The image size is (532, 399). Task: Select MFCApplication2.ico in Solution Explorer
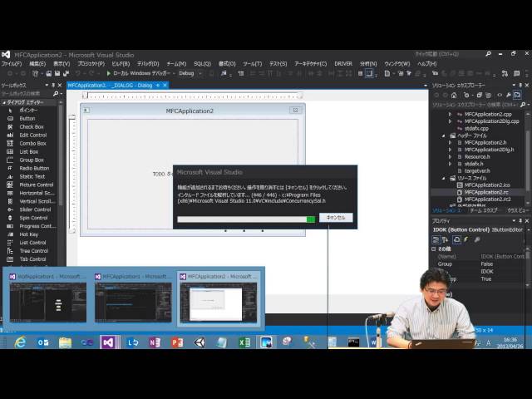pos(487,185)
